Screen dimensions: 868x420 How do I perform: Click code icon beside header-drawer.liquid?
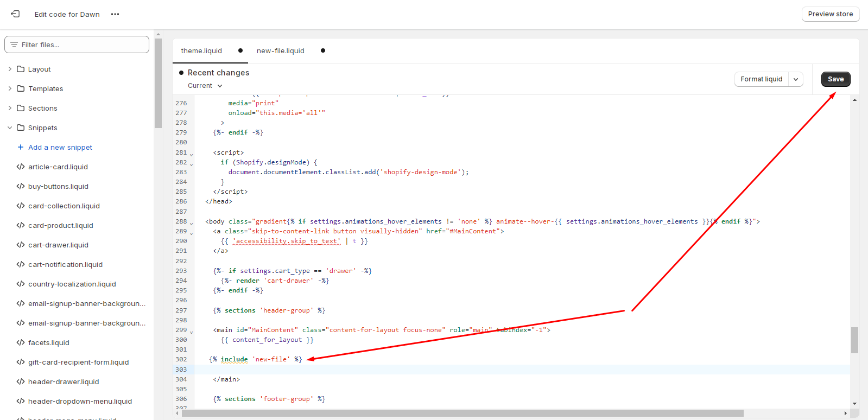click(x=21, y=381)
